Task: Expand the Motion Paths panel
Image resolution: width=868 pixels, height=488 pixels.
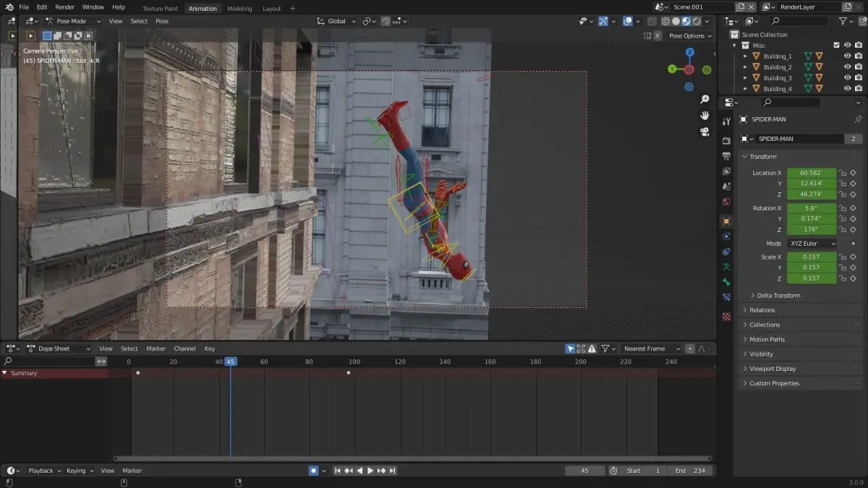Action: point(767,339)
